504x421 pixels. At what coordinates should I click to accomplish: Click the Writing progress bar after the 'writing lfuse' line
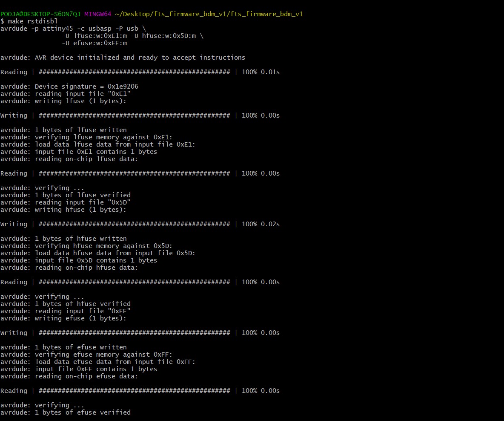(140, 115)
